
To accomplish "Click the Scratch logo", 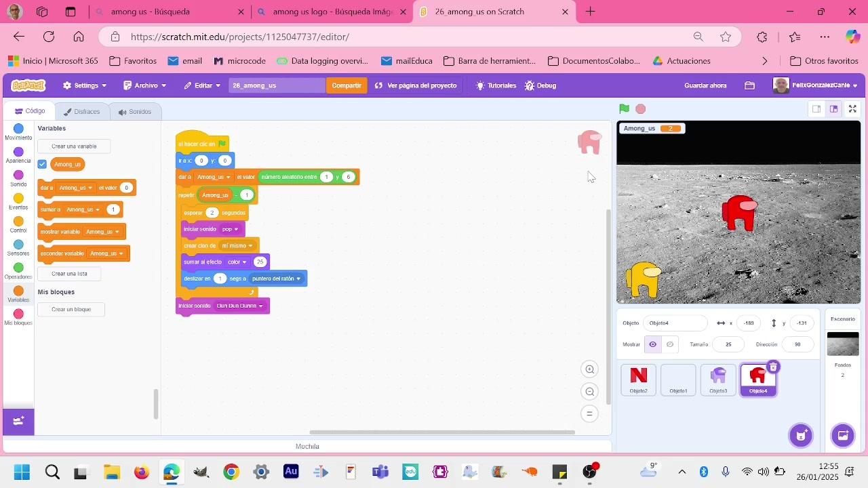I will pyautogui.click(x=28, y=85).
